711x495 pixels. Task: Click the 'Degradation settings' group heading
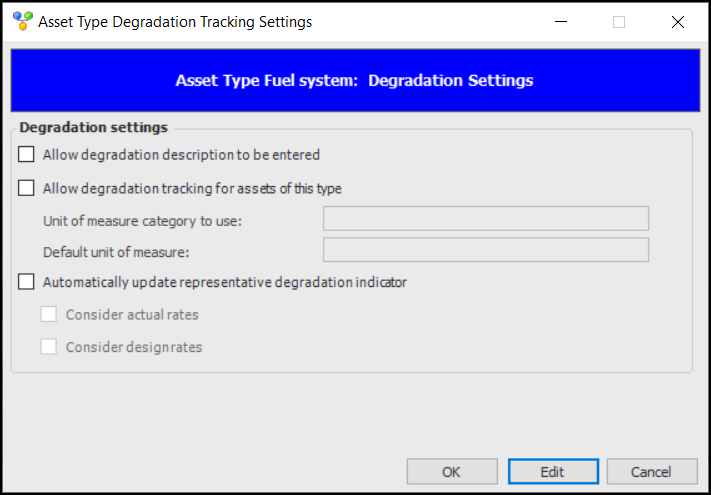94,127
